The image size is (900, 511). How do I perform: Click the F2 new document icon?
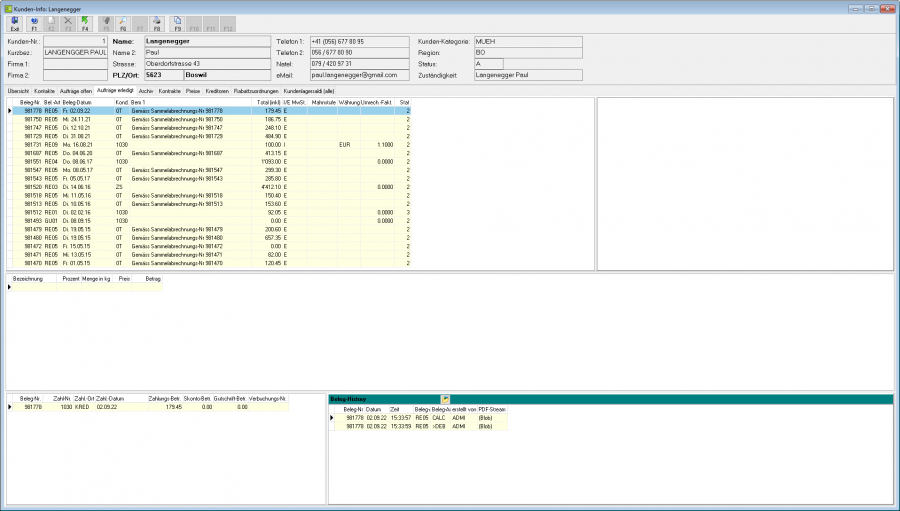pos(51,24)
